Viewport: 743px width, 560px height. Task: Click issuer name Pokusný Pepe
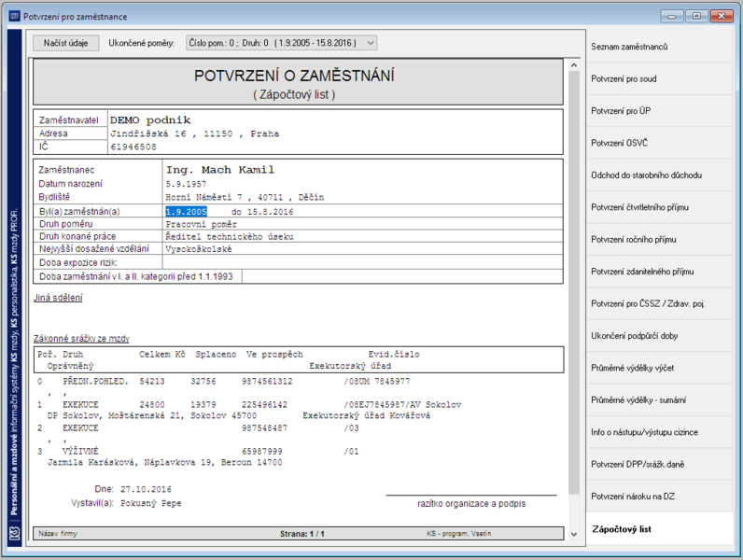tap(150, 503)
